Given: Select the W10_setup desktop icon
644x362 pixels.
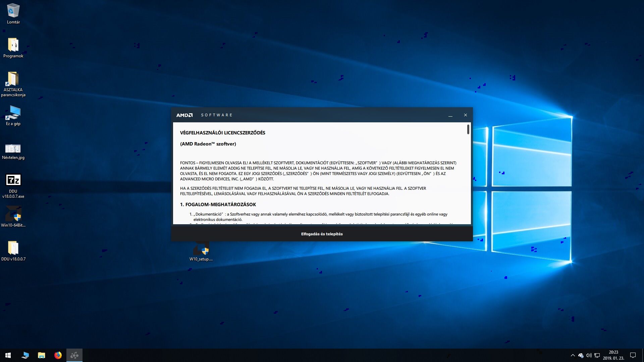Looking at the screenshot, I should pos(201,251).
